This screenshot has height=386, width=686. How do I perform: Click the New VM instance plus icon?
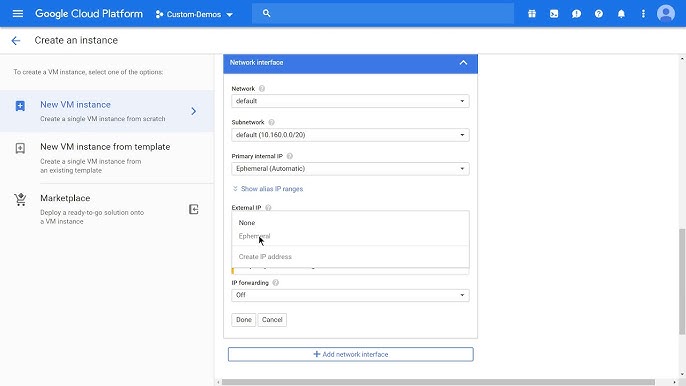(x=20, y=105)
